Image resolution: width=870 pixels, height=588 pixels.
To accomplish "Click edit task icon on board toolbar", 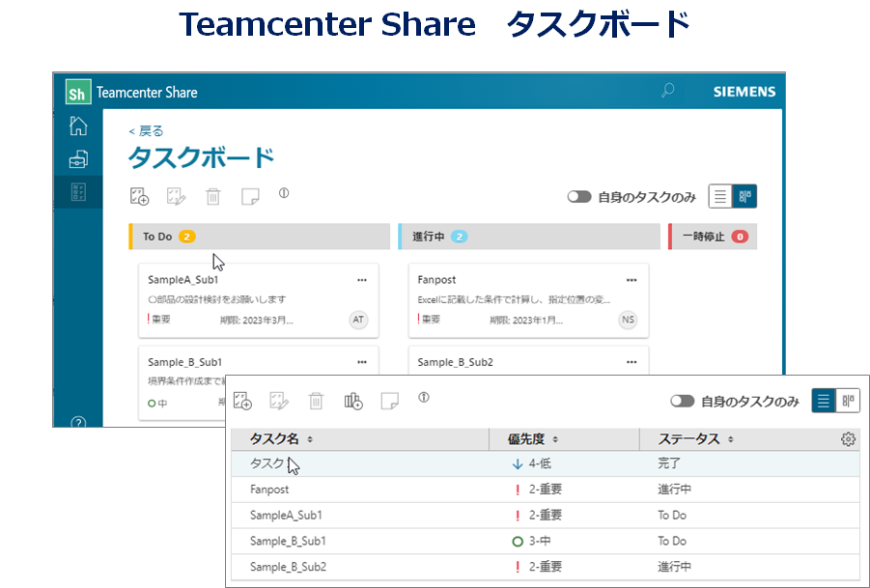I will 177,196.
